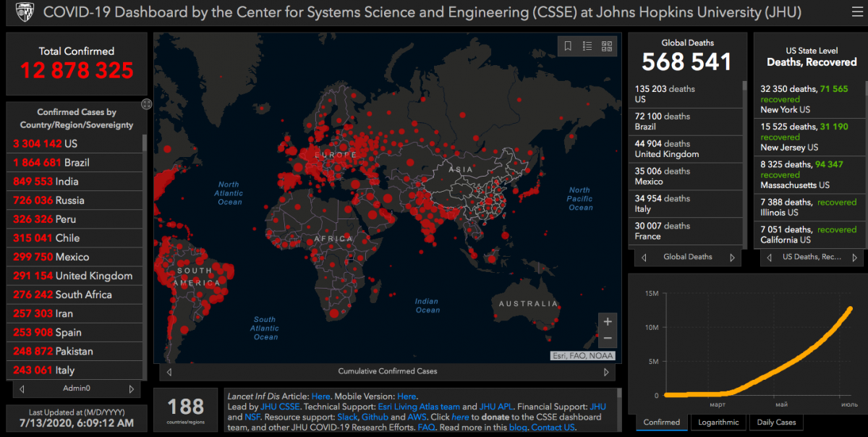Select 44 904 deaths United Kingdom entry
The height and width of the screenshot is (437, 868).
tap(686, 149)
